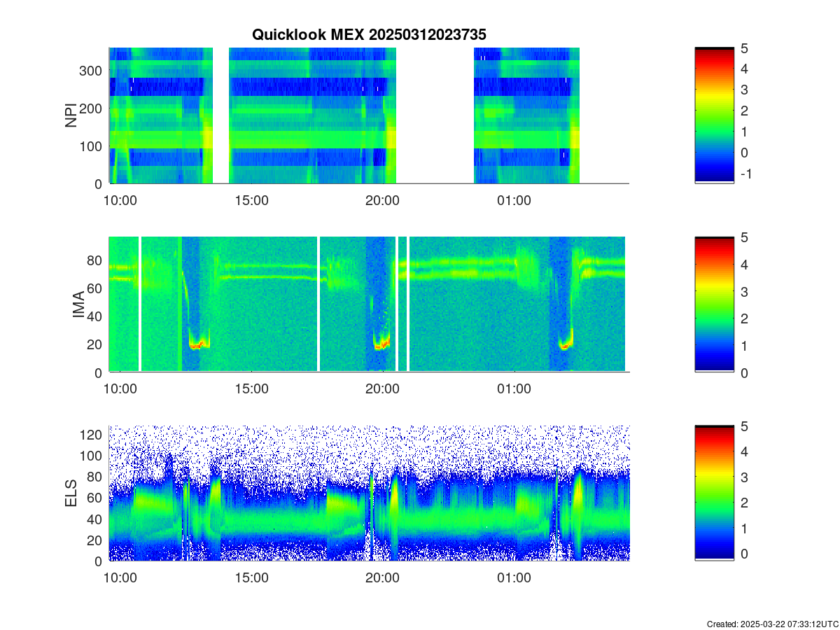Viewport: 840px width, 630px height.
Task: Click the 10:00 tick under the NPI panel
Action: [120, 201]
